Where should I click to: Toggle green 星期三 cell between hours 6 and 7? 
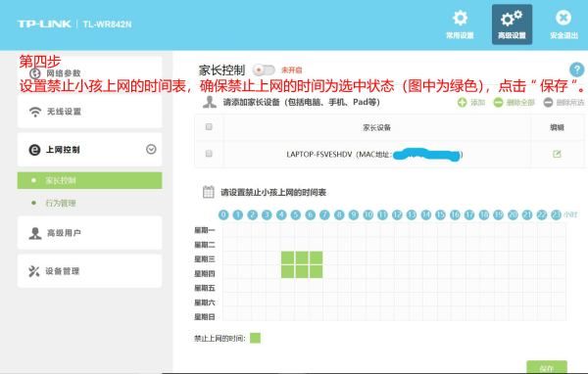[317, 257]
